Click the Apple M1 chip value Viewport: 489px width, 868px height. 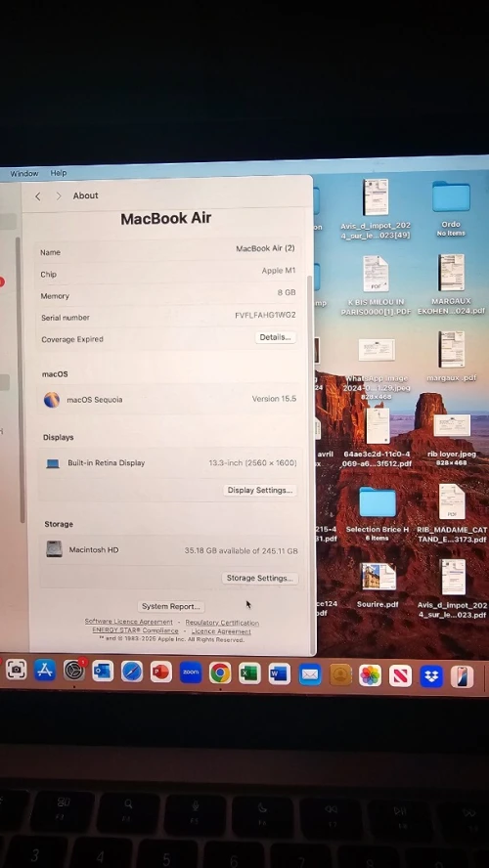(x=279, y=271)
